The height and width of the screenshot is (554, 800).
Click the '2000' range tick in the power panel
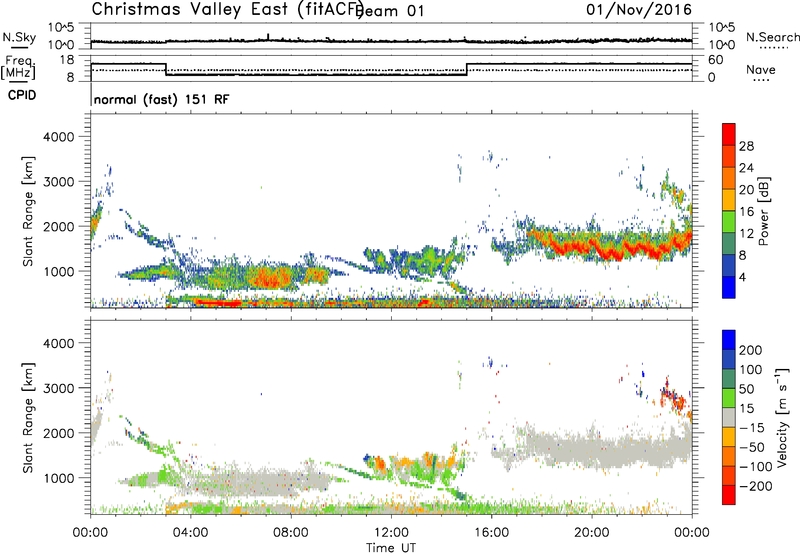[59, 226]
